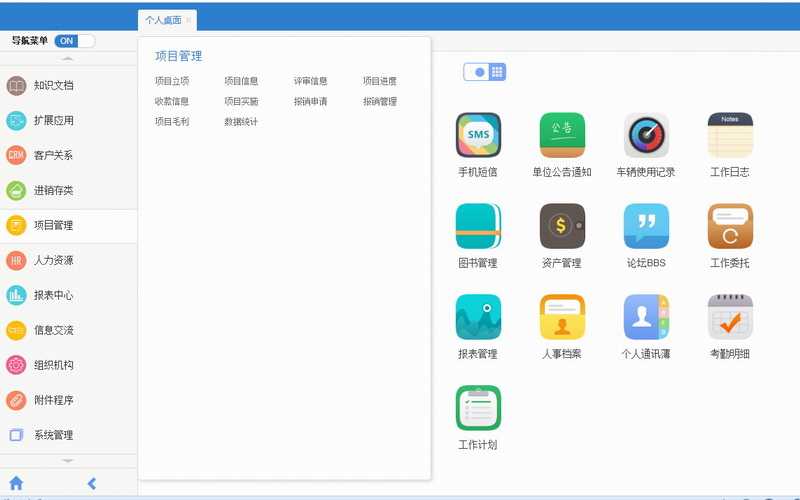Open the 项目毛利 link
The image size is (800, 500).
172,121
